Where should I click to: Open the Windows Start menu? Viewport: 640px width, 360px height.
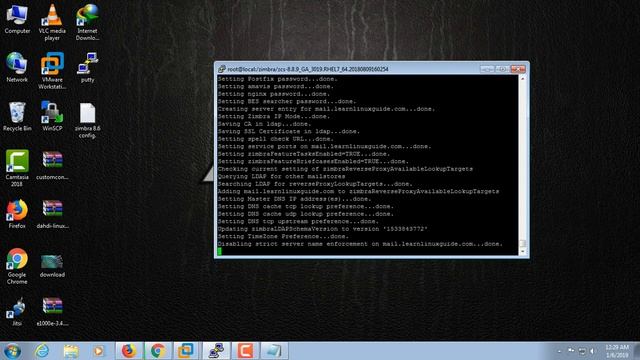click(12, 351)
